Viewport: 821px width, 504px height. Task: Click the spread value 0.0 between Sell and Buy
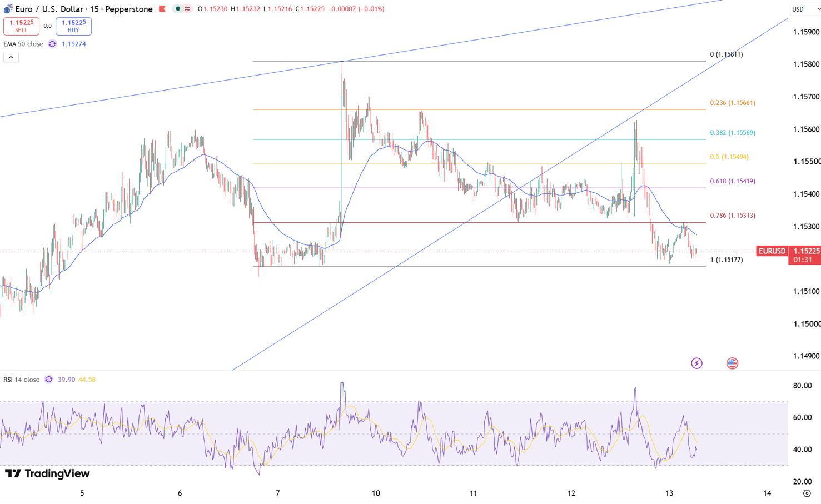48,26
